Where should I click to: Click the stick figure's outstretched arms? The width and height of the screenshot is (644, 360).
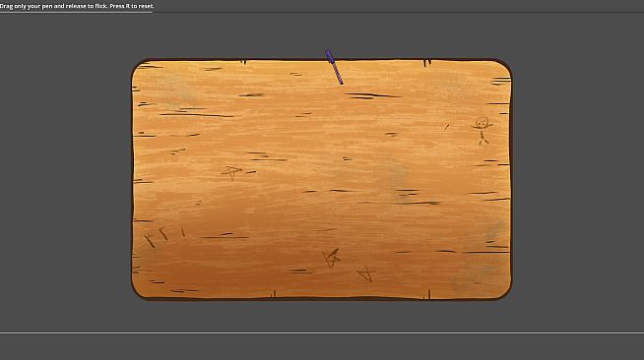(482, 127)
